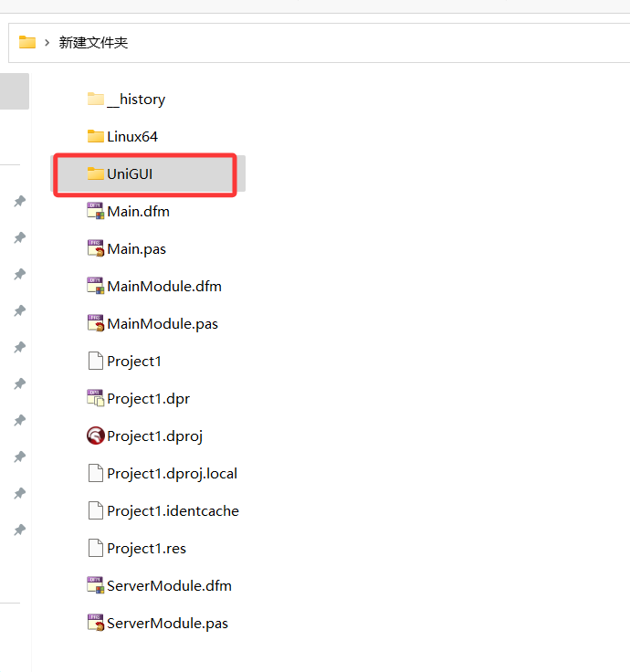Select the ServerModule.pas file name
This screenshot has width=630, height=672.
click(x=168, y=624)
